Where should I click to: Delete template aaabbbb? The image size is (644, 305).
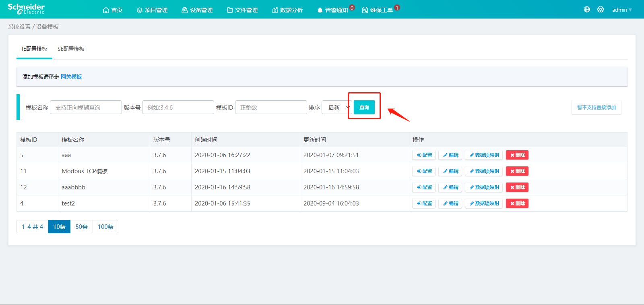click(517, 187)
